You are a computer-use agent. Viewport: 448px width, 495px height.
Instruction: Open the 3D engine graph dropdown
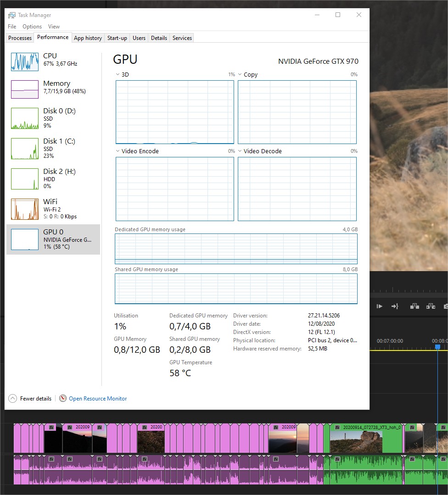tap(118, 74)
